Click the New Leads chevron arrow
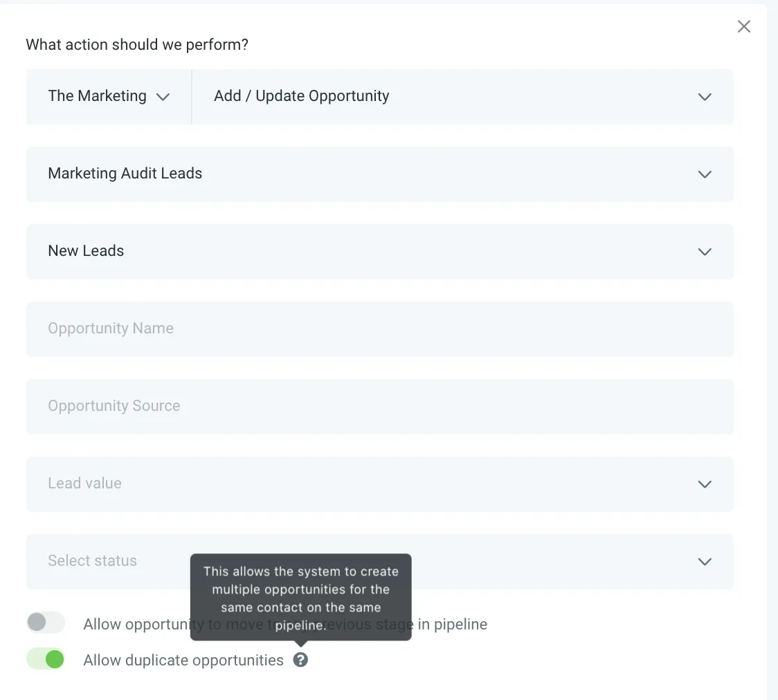 [x=705, y=252]
